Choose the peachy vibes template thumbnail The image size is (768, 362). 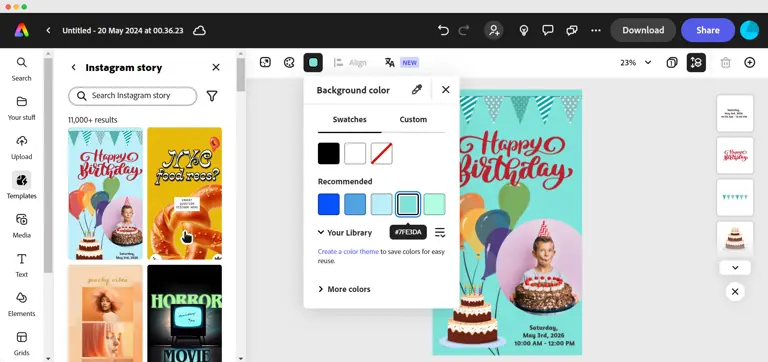tap(105, 314)
